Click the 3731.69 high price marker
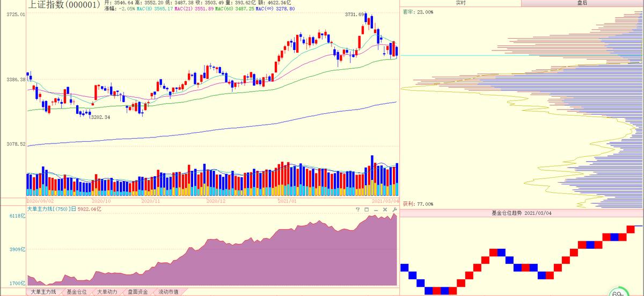Image resolution: width=644 pixels, height=296 pixels. tap(355, 15)
